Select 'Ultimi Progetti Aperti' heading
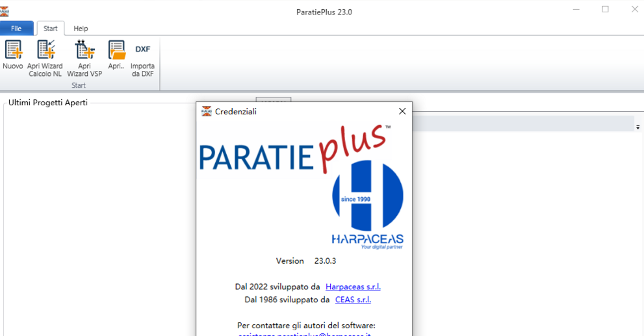 point(47,103)
